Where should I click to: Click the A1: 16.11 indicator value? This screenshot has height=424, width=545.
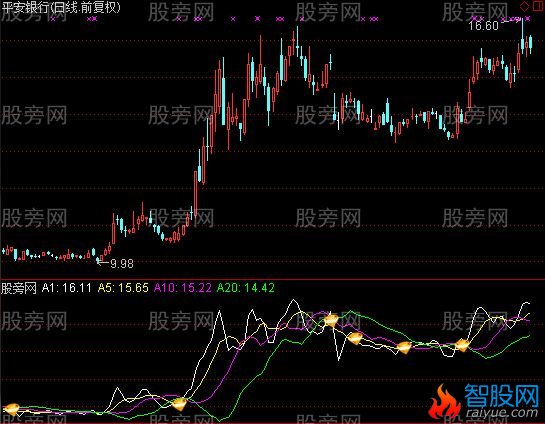[67, 288]
